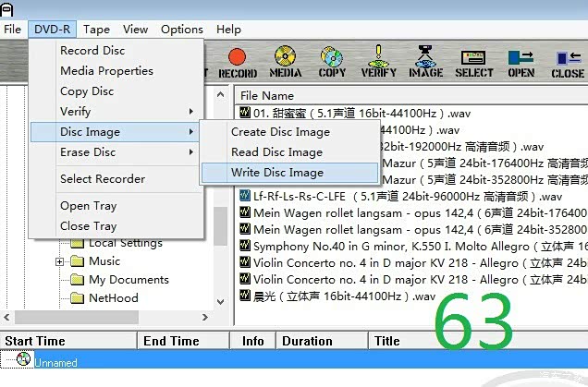Click the VERIFY toolbar icon
The width and height of the screenshot is (588, 387).
[x=379, y=61]
